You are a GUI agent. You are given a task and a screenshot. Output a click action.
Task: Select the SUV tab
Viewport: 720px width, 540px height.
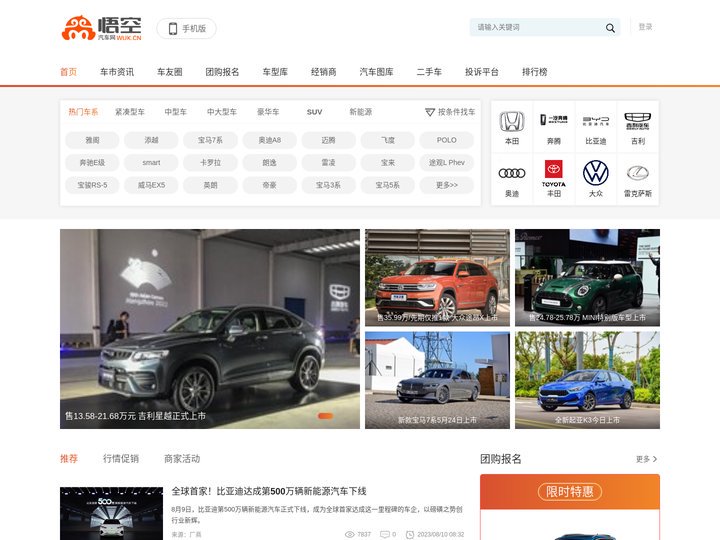315,112
